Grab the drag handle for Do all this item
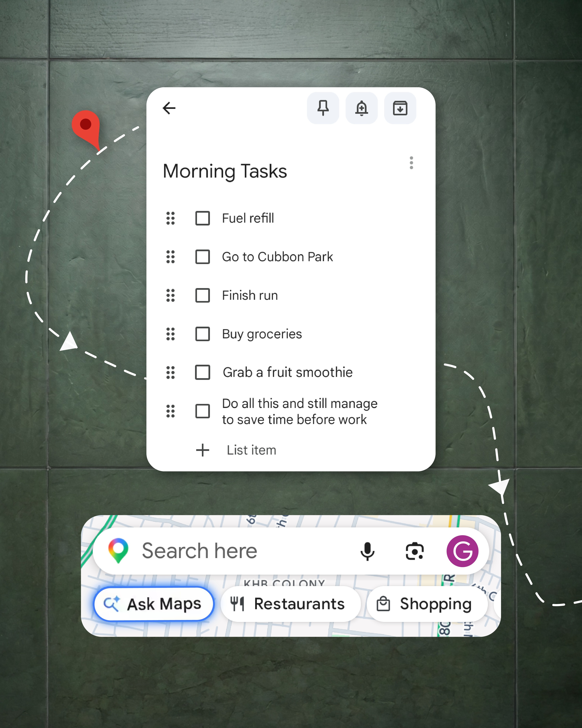This screenshot has width=582, height=728. coord(171,411)
